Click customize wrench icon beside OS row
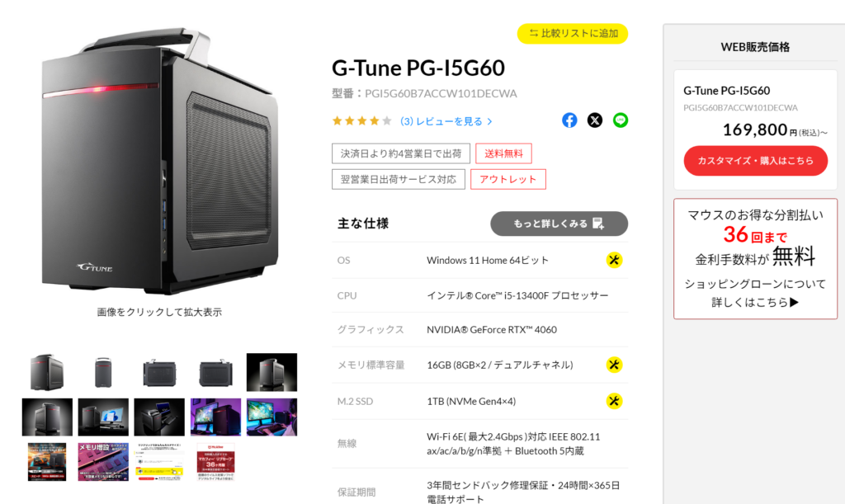This screenshot has height=504, width=845. pos(614,260)
